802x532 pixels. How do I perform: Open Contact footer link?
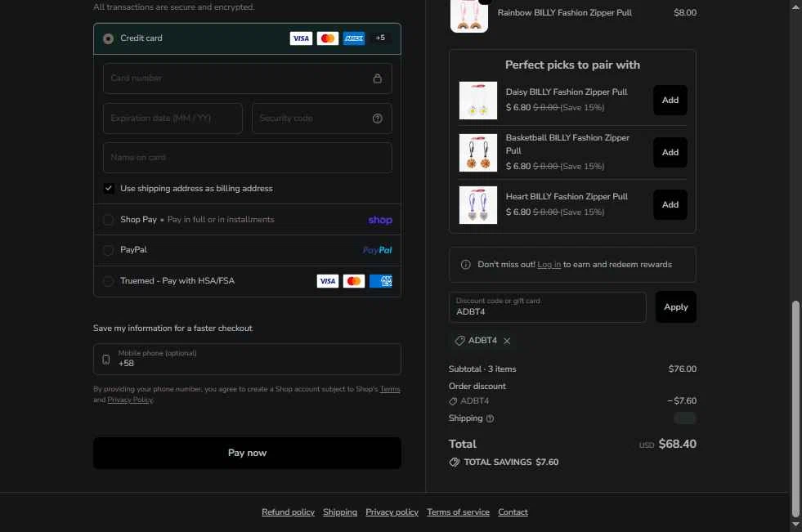tap(513, 512)
